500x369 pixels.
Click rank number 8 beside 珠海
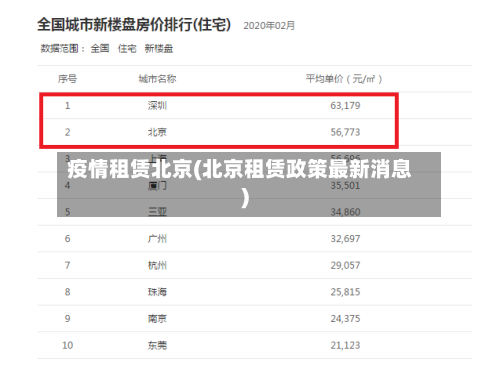point(67,292)
